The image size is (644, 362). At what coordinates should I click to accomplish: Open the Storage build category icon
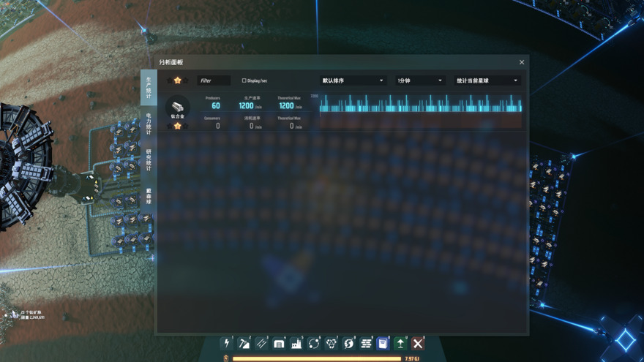pos(279,343)
